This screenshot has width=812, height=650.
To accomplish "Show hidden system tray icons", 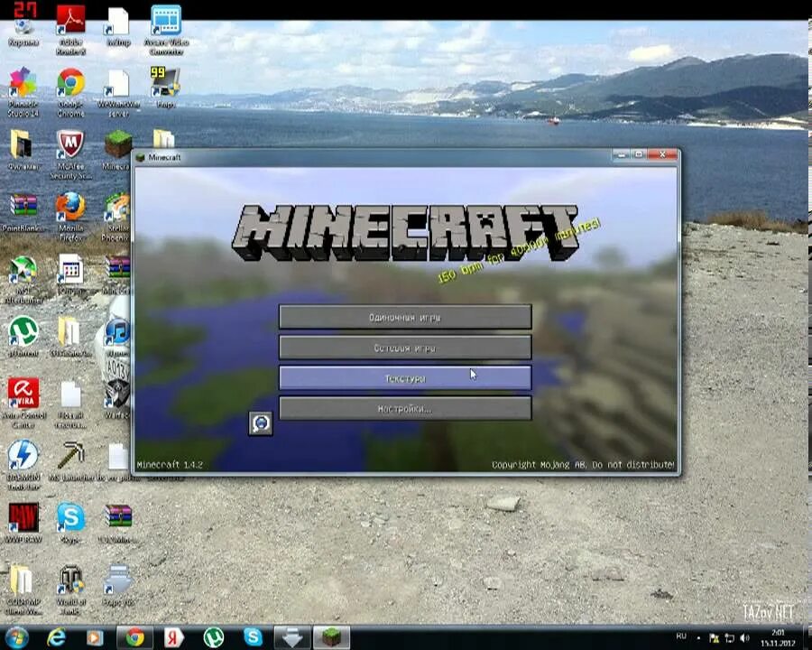I will click(698, 638).
